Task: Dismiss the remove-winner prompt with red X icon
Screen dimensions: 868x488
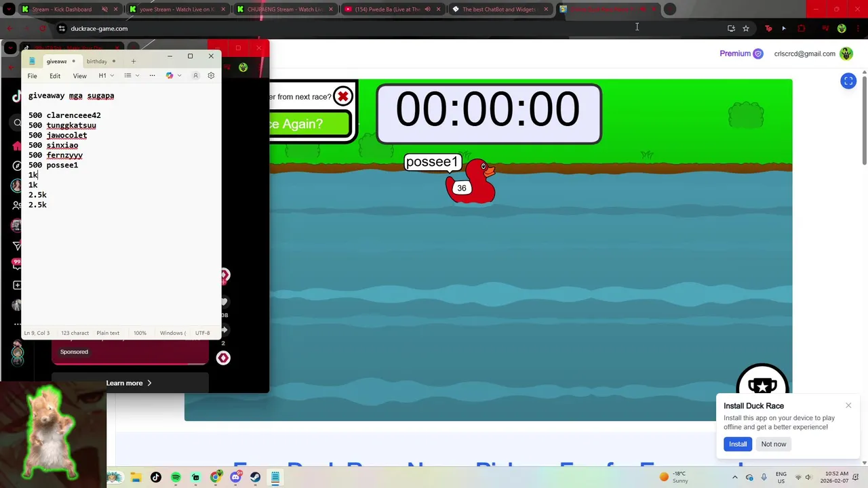Action: (x=343, y=96)
